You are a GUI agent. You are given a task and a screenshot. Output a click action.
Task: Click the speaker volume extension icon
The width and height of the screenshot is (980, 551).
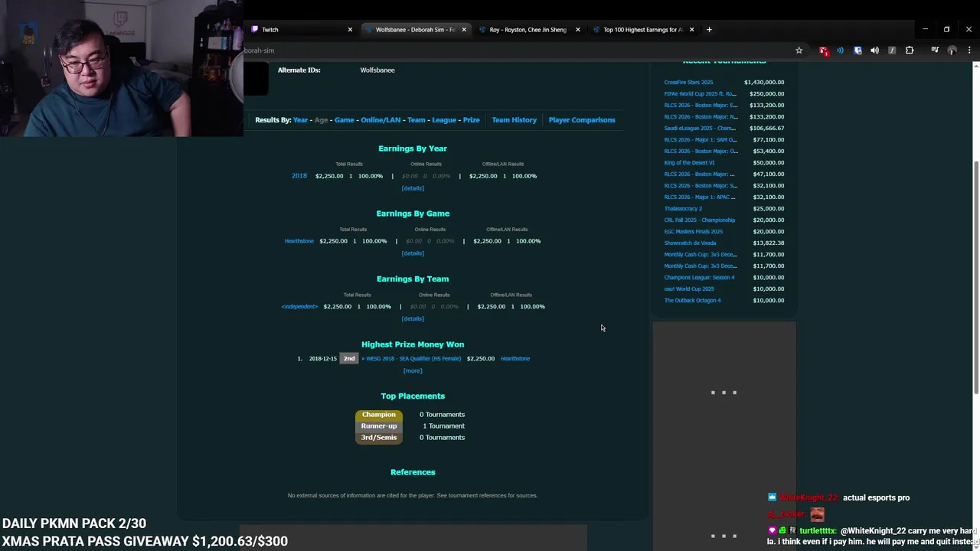click(874, 51)
